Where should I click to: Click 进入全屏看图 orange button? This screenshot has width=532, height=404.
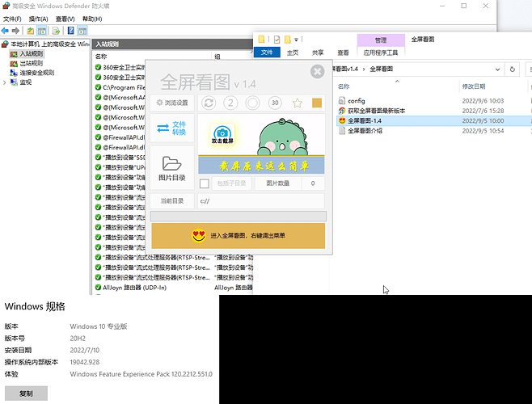[239, 236]
